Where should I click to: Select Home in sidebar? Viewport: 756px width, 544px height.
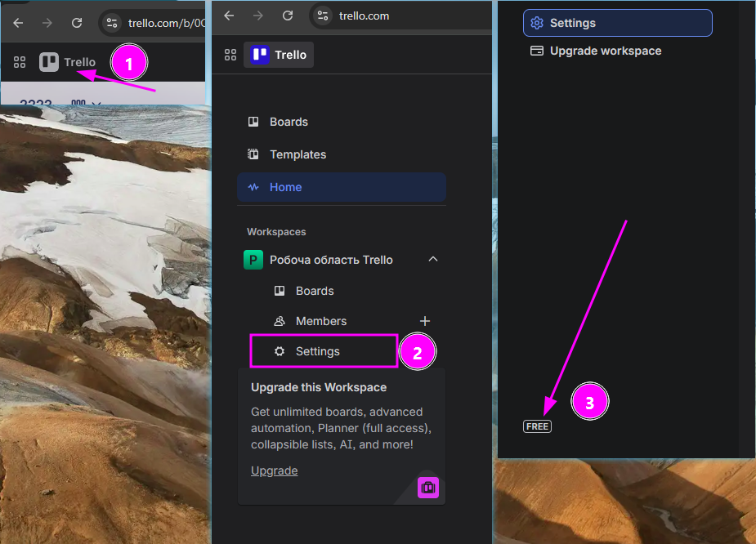coord(342,187)
